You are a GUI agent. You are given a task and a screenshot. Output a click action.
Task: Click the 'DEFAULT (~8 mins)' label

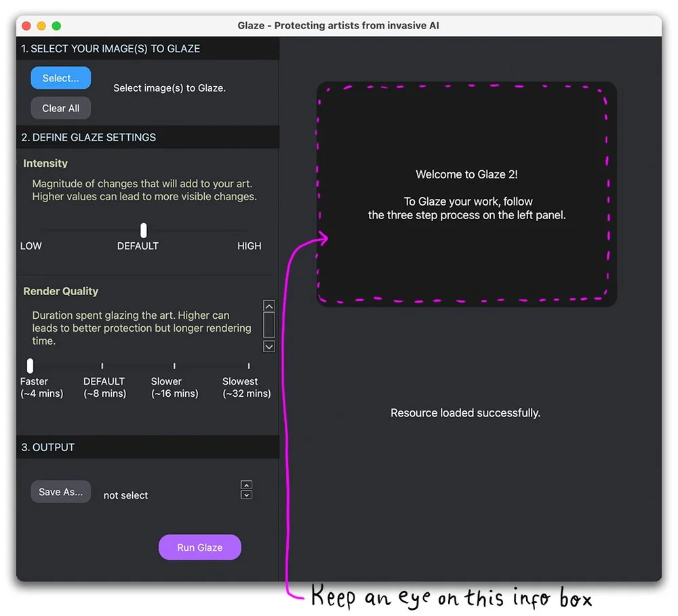point(104,387)
